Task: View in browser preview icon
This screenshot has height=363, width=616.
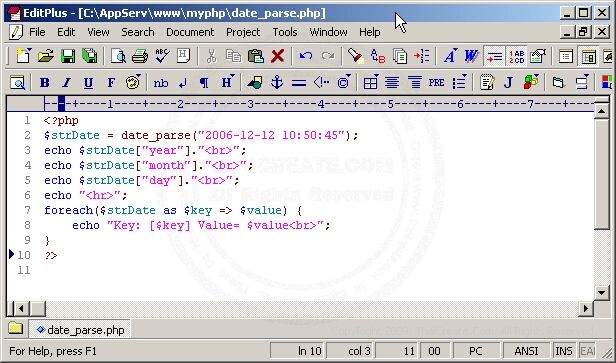Action: tap(18, 82)
